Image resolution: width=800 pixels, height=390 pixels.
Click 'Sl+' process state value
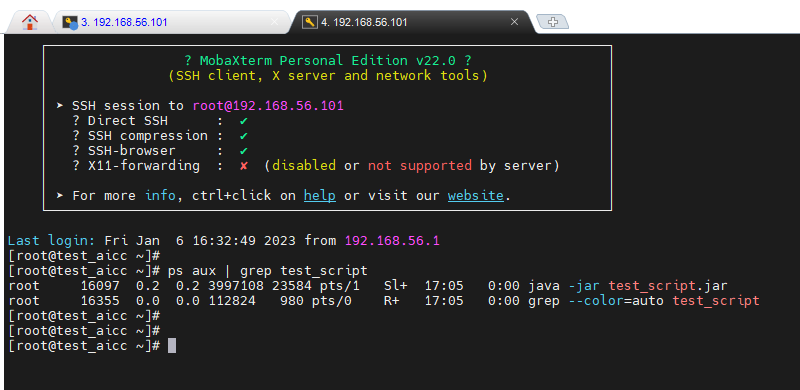pos(395,286)
